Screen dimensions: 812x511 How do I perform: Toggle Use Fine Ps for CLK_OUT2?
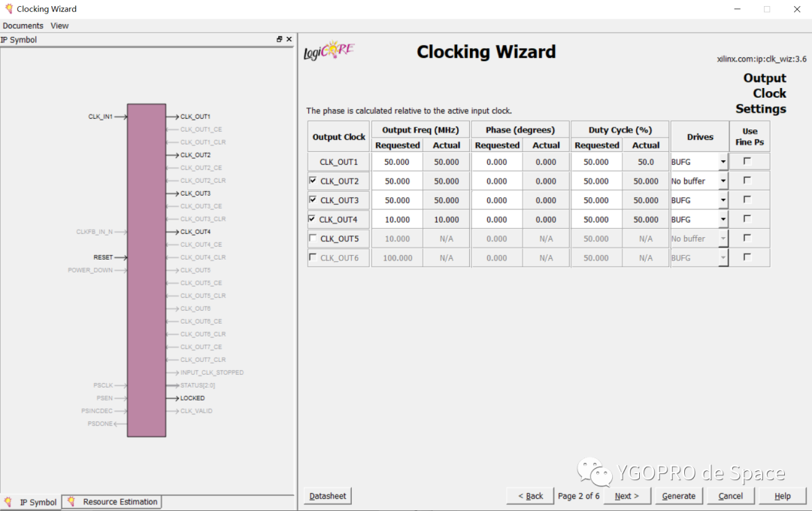tap(747, 181)
